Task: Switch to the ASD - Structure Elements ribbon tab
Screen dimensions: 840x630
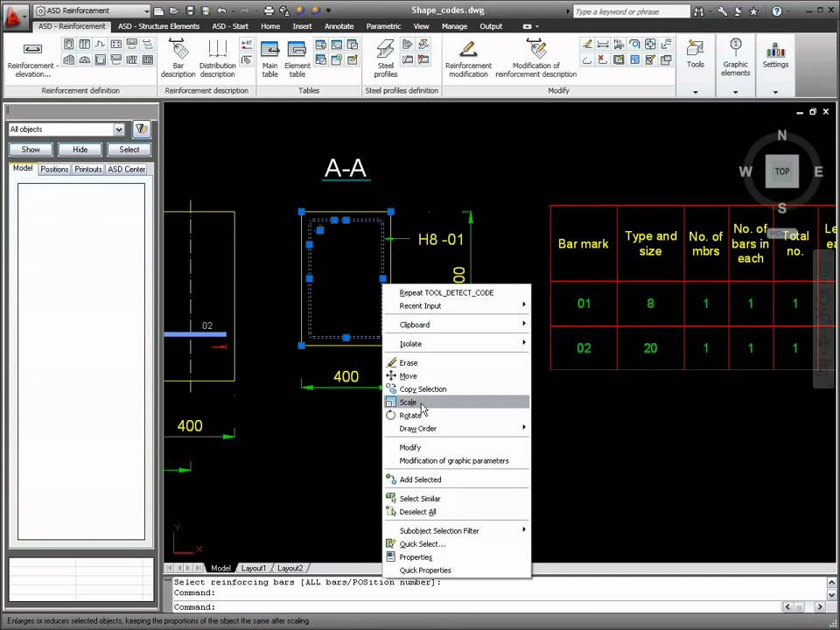Action: pyautogui.click(x=158, y=26)
